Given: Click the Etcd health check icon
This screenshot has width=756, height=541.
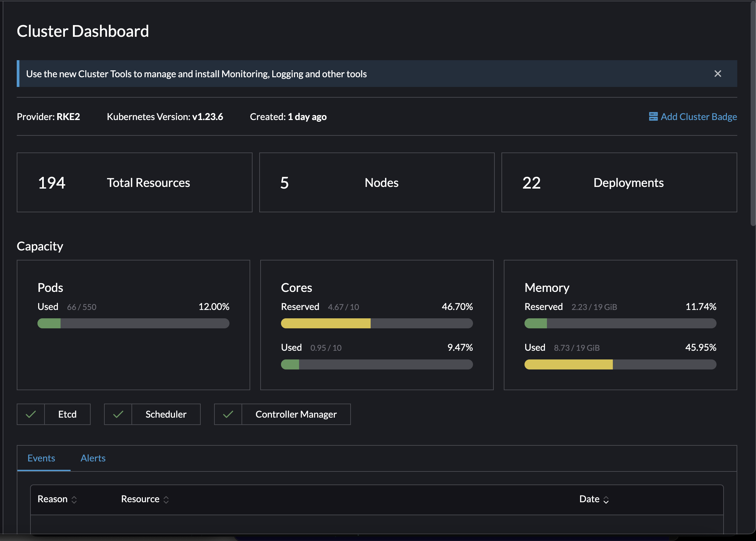Looking at the screenshot, I should (x=30, y=414).
